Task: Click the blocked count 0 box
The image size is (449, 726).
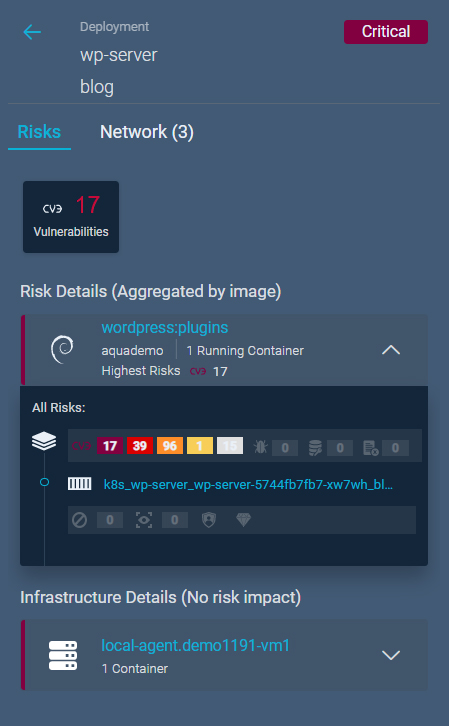Action: tap(110, 520)
